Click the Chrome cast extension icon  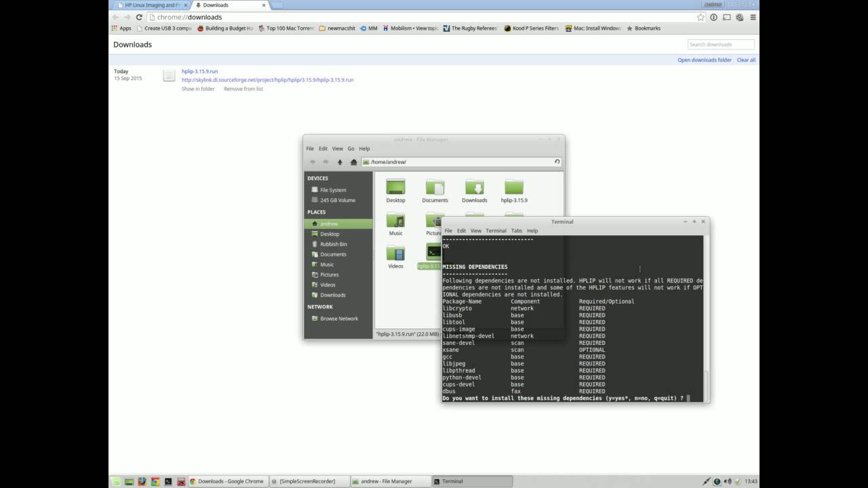coord(726,17)
